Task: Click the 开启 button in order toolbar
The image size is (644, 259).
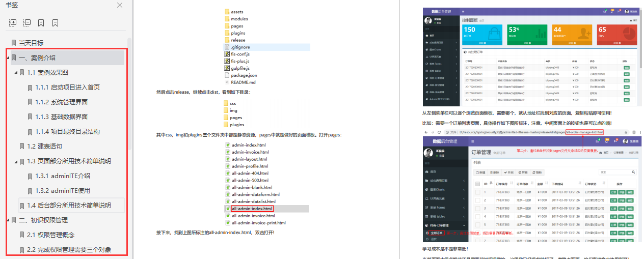Action: 508,172
